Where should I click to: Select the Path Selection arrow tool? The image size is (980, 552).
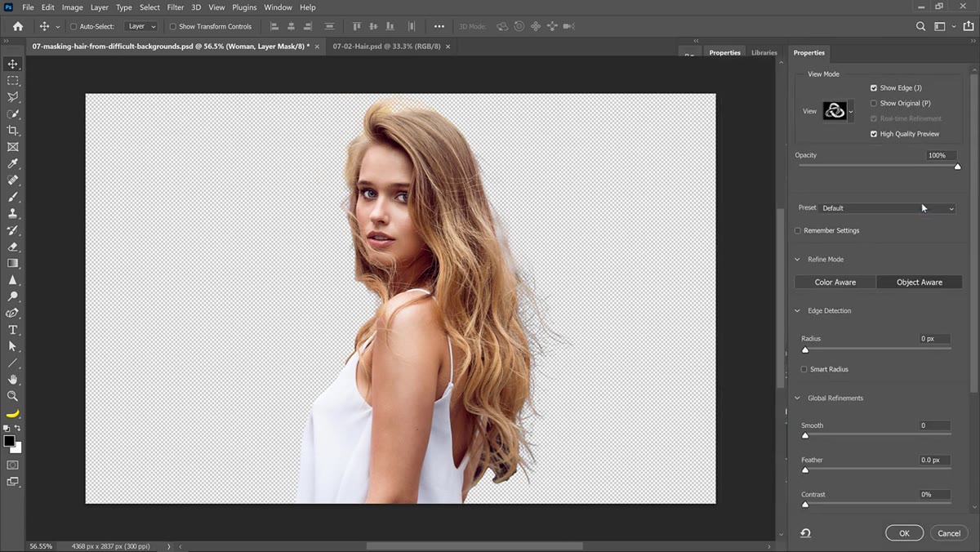[12, 346]
